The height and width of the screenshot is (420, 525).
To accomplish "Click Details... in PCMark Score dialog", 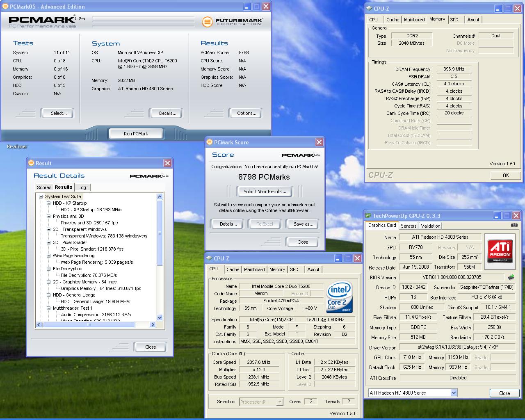I will point(228,224).
